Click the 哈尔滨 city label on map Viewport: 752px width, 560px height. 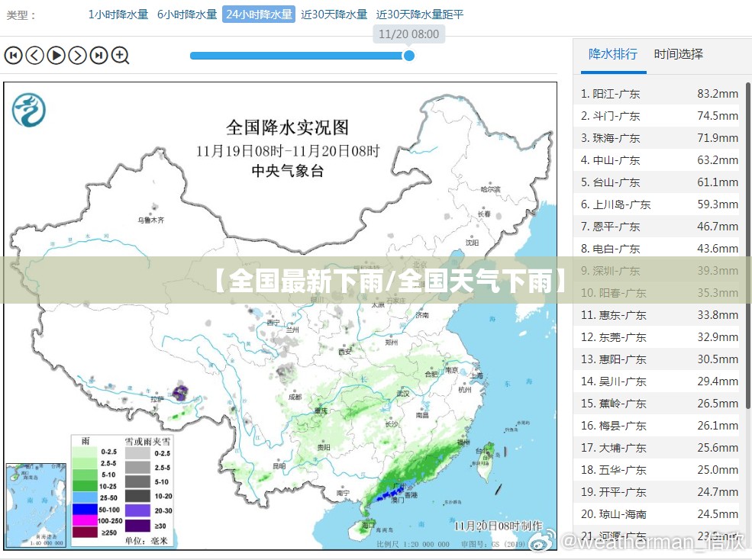coord(491,189)
